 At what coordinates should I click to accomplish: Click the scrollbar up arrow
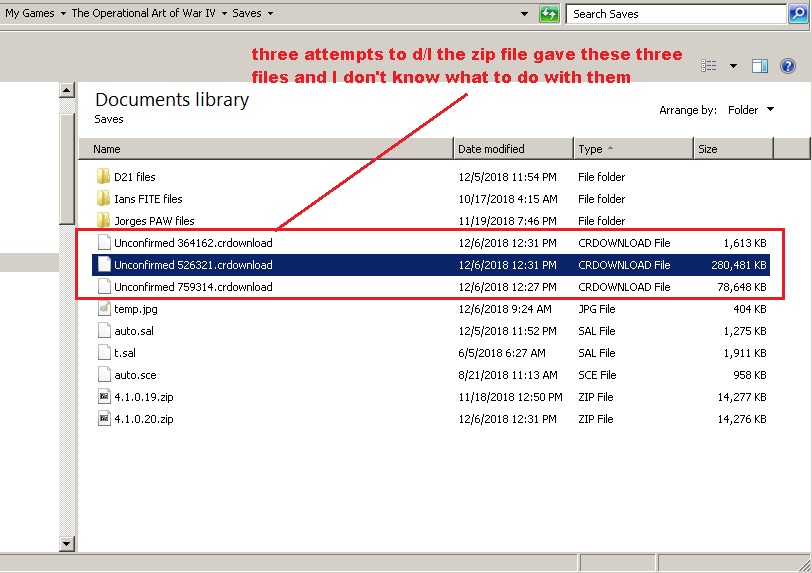pos(67,90)
